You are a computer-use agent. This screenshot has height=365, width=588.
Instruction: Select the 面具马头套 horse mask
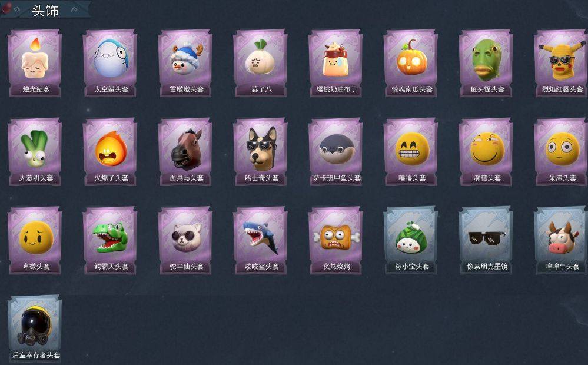[x=185, y=151]
